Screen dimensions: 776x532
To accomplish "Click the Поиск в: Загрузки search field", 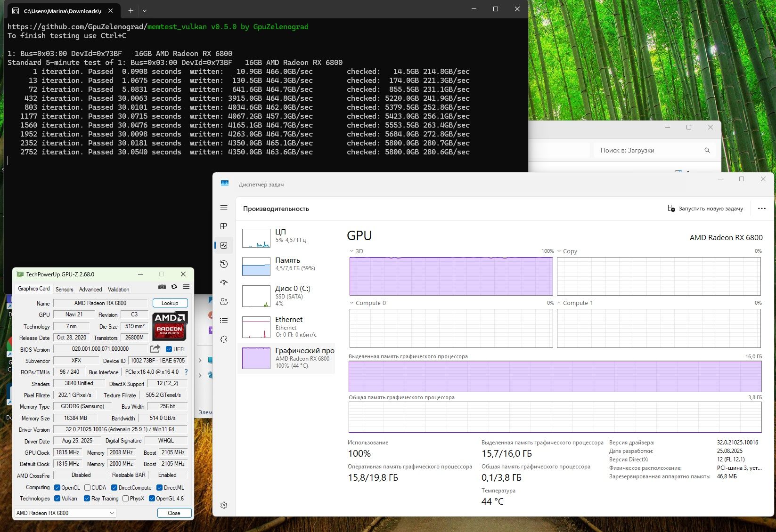I will (655, 150).
